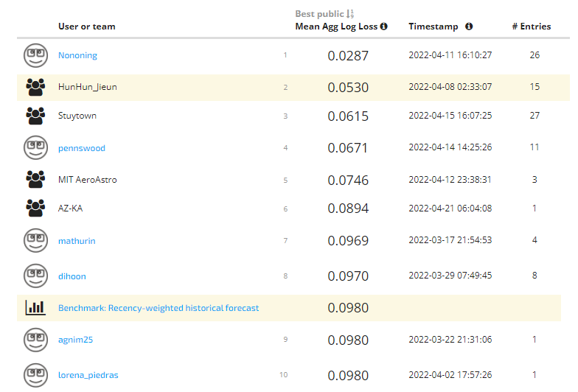578x392 pixels.
Task: Click score 0.0615 for Stuytown
Action: click(348, 116)
